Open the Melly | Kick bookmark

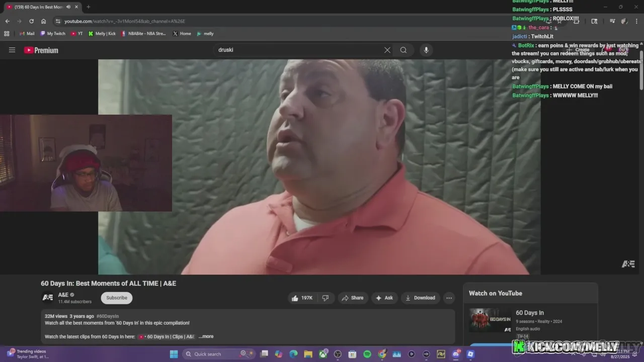102,34
